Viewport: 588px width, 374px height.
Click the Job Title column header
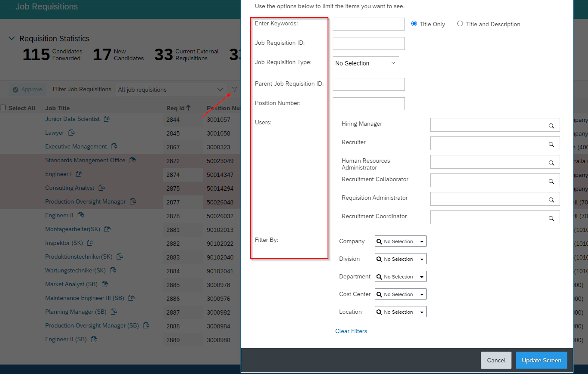(x=57, y=108)
